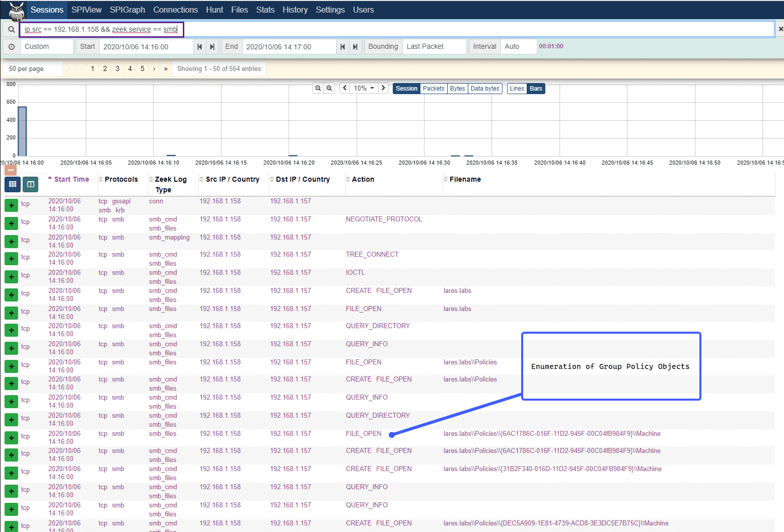The width and height of the screenshot is (784, 532).
Task: Switch graph display to Lines
Action: click(517, 89)
